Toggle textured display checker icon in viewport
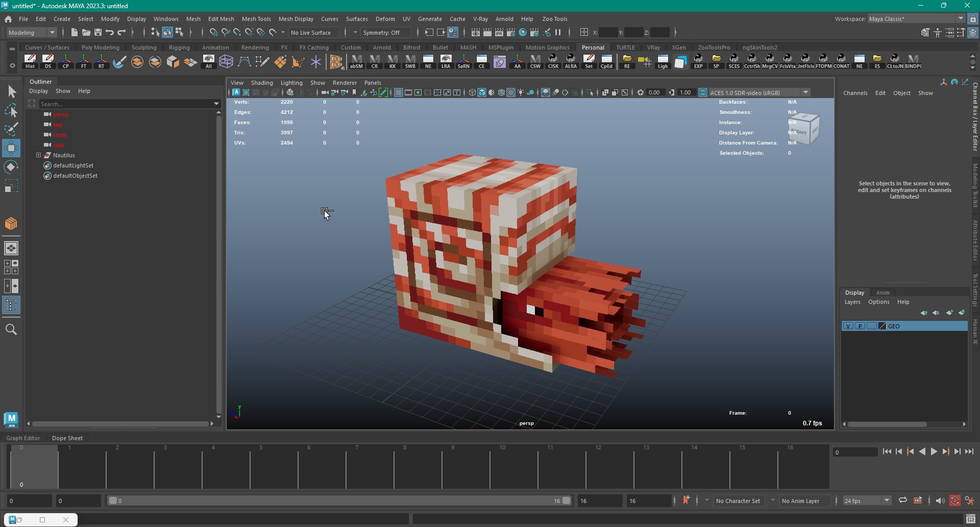Viewport: 980px width, 527px height. tap(511, 92)
